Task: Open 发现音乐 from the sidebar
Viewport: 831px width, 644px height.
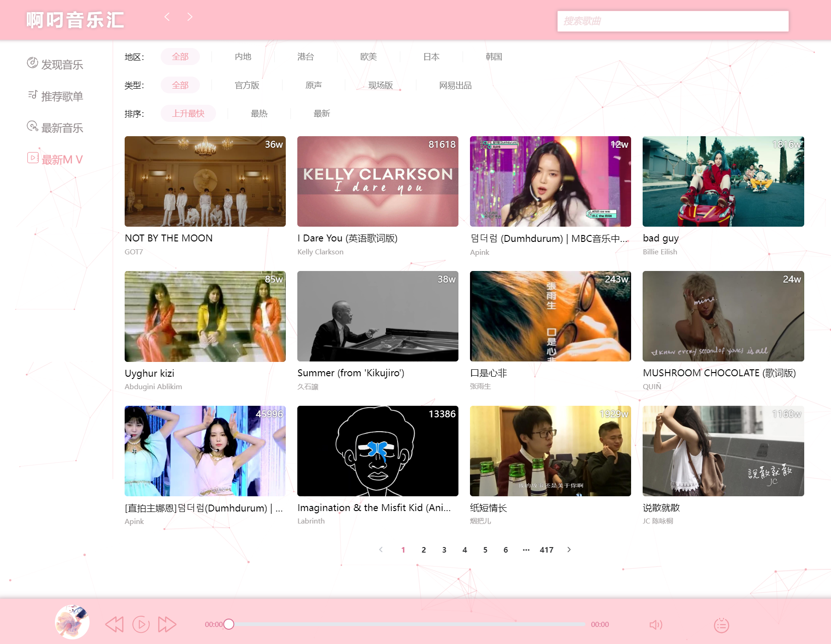Action: (55, 64)
